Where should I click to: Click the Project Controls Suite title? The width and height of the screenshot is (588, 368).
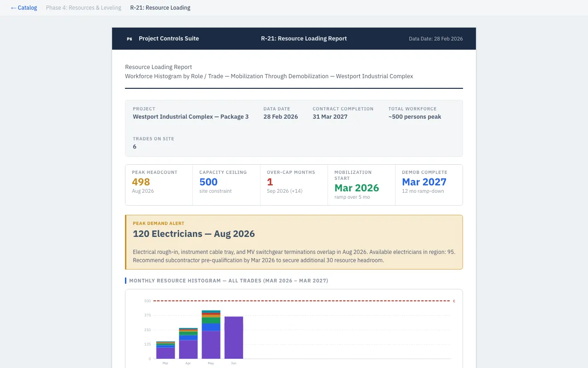169,39
